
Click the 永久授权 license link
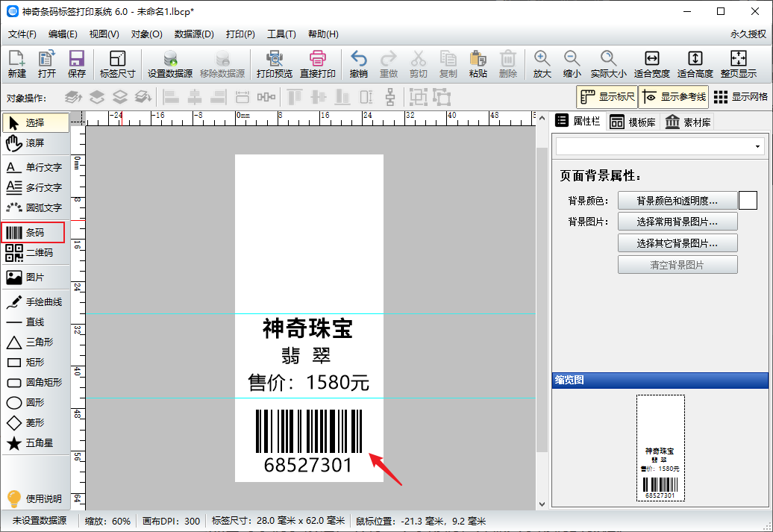coord(748,34)
